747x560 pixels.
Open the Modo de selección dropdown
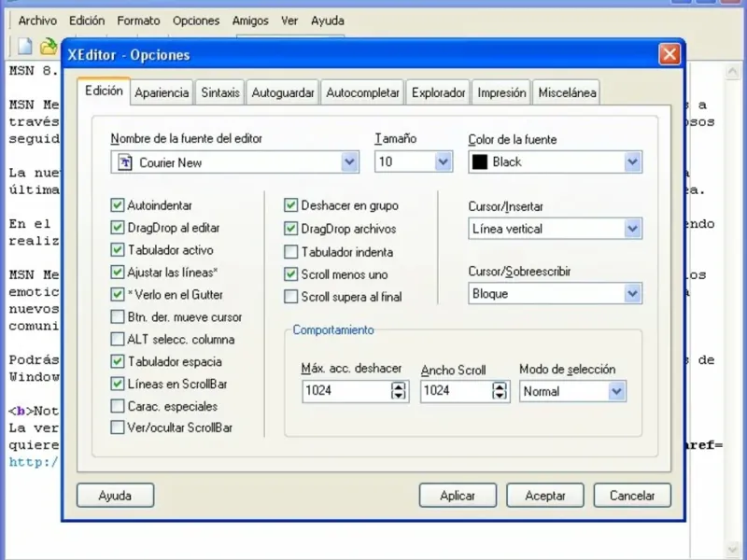click(616, 391)
